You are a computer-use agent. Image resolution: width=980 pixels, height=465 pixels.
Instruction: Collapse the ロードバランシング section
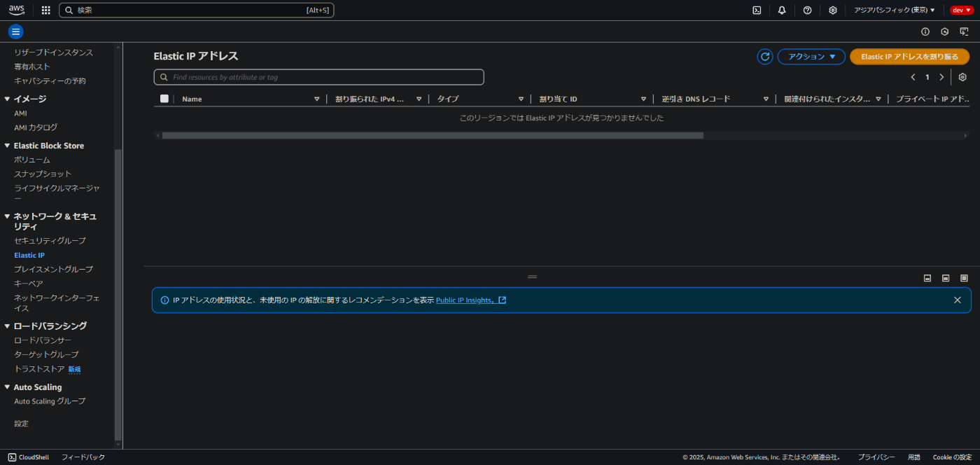7,326
